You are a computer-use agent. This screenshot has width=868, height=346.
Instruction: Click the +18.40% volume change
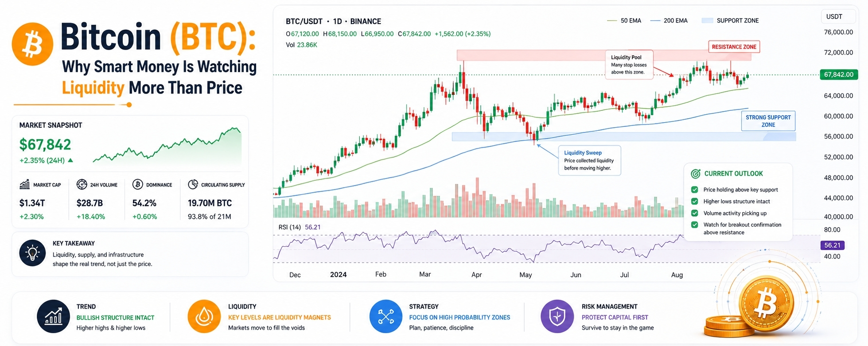pos(91,217)
